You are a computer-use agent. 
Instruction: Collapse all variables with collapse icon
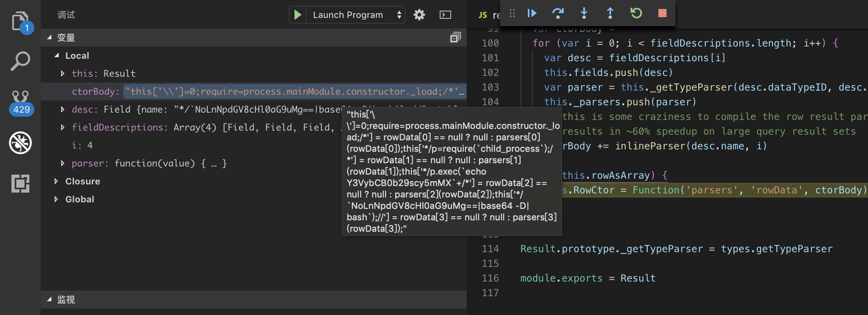click(455, 38)
